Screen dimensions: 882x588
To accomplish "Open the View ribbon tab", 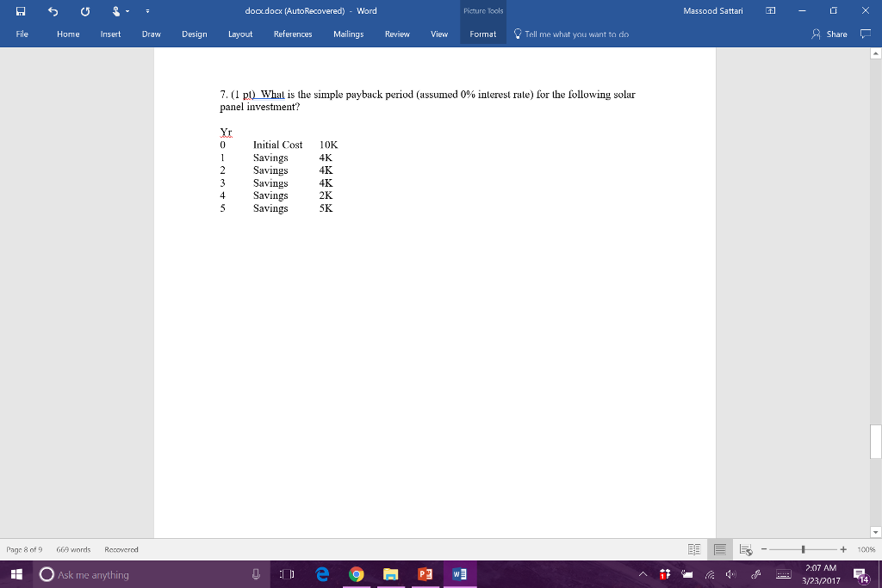I will (439, 34).
